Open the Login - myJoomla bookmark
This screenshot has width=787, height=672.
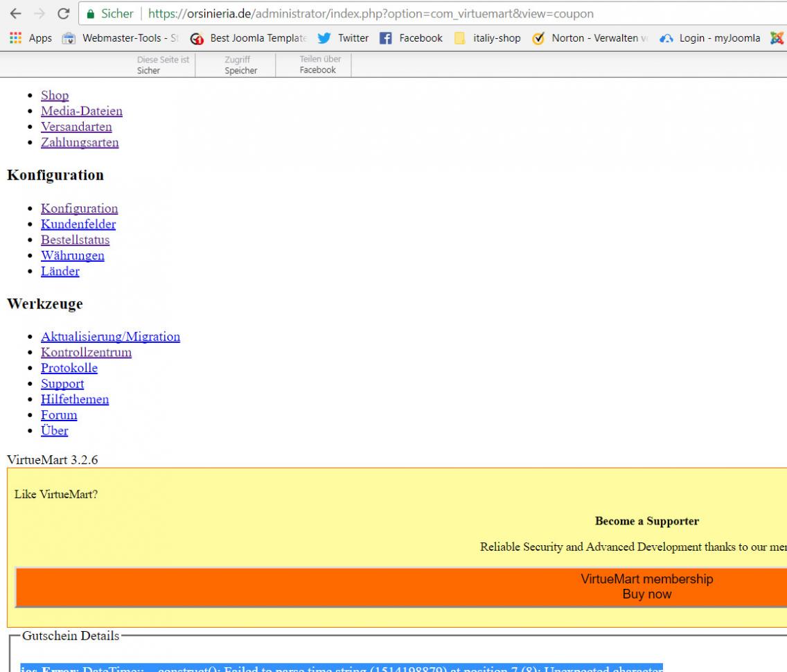(x=714, y=38)
